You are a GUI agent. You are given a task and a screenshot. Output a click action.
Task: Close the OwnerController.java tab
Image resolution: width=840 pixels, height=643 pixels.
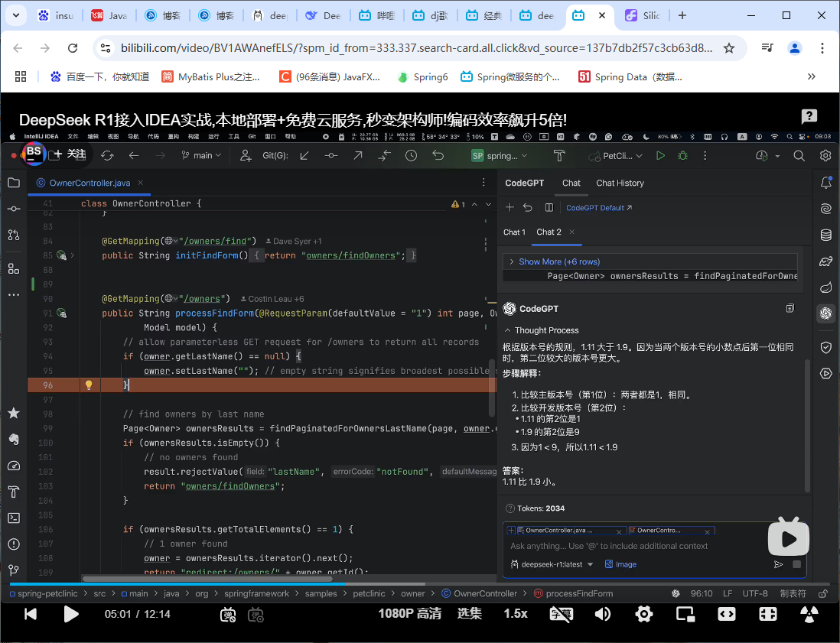140,183
